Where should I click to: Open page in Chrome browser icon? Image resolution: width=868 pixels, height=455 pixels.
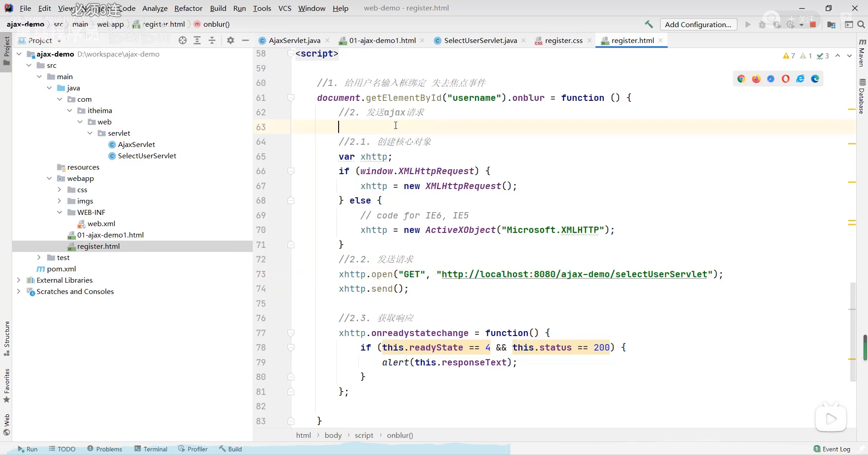[x=741, y=79]
